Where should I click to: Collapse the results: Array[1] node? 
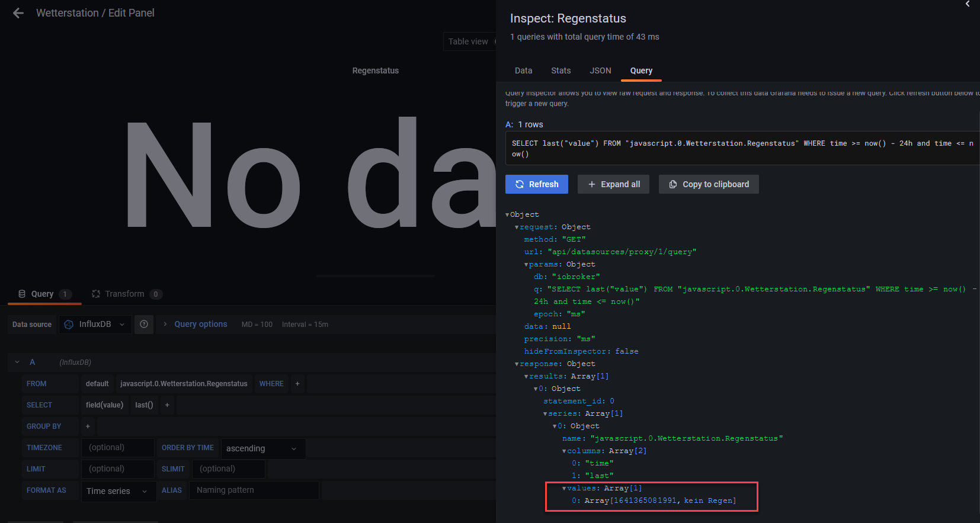click(x=526, y=377)
